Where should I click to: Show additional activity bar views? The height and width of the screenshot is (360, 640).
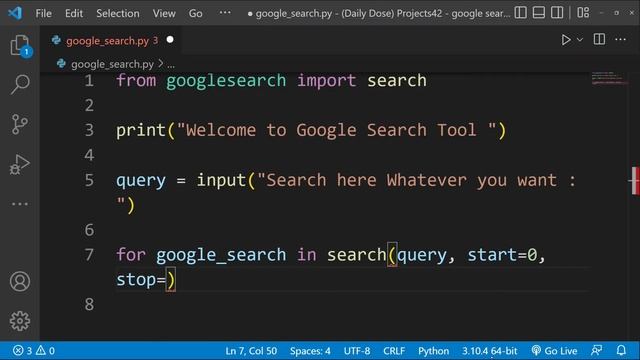(x=20, y=203)
